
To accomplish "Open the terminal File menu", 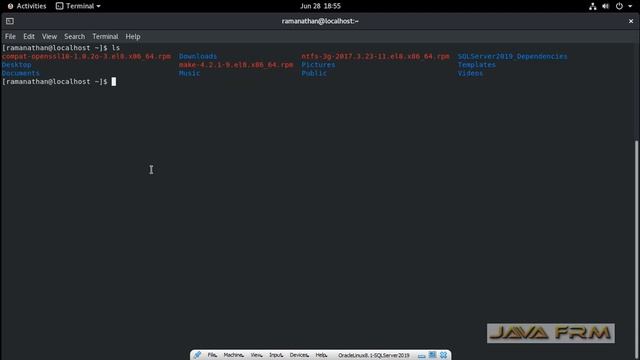I will (10, 36).
